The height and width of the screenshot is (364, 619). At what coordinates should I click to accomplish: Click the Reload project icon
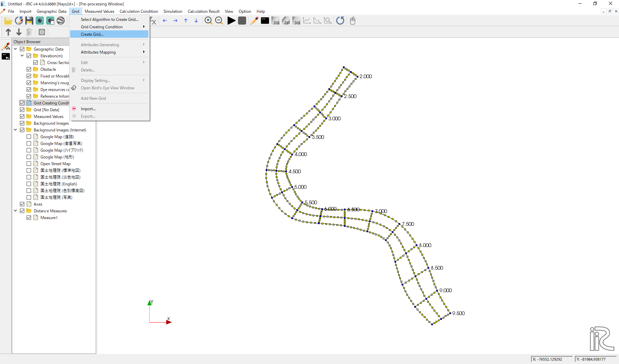[x=19, y=21]
